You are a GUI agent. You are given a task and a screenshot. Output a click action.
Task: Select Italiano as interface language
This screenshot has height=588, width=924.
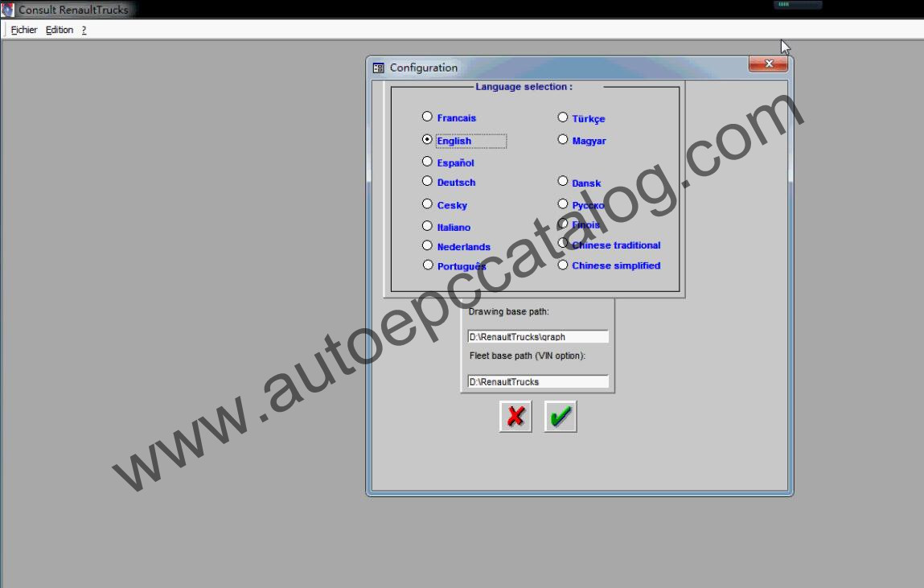(x=428, y=227)
